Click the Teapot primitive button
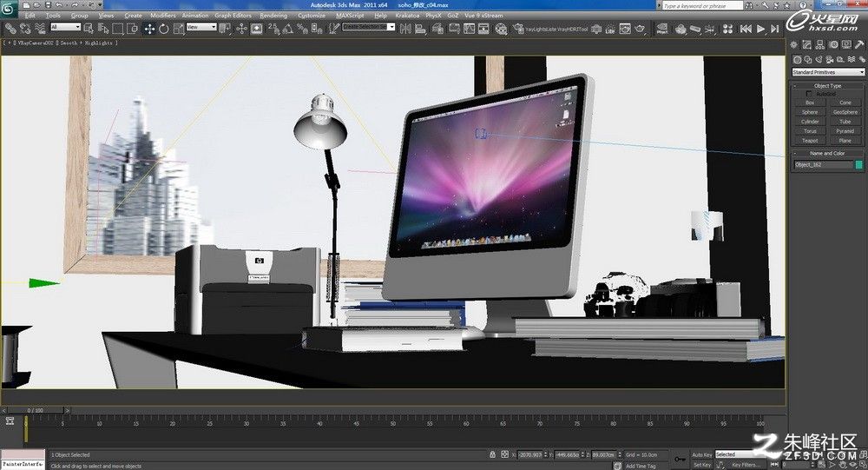Viewport: 868px width, 470px height. 810,140
